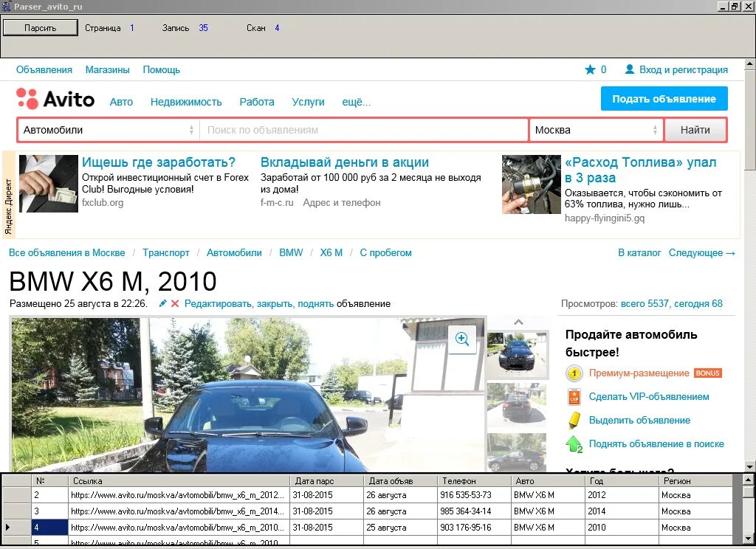Image resolution: width=756 pixels, height=549 pixels.
Task: Click breadcrumb Транспорт
Action: [166, 253]
